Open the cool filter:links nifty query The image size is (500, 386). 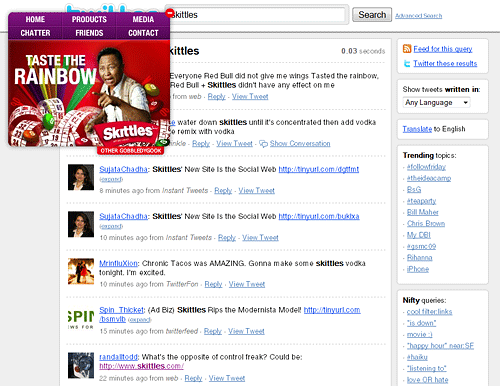pyautogui.click(x=429, y=312)
